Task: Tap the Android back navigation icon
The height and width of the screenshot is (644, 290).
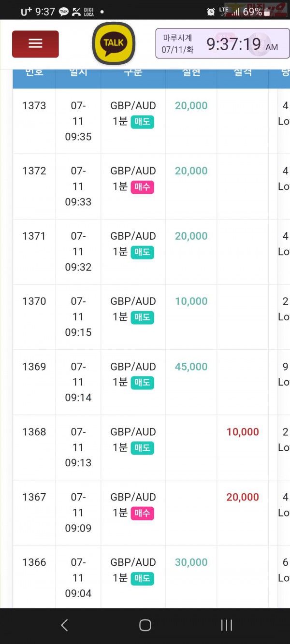Action: point(64,625)
